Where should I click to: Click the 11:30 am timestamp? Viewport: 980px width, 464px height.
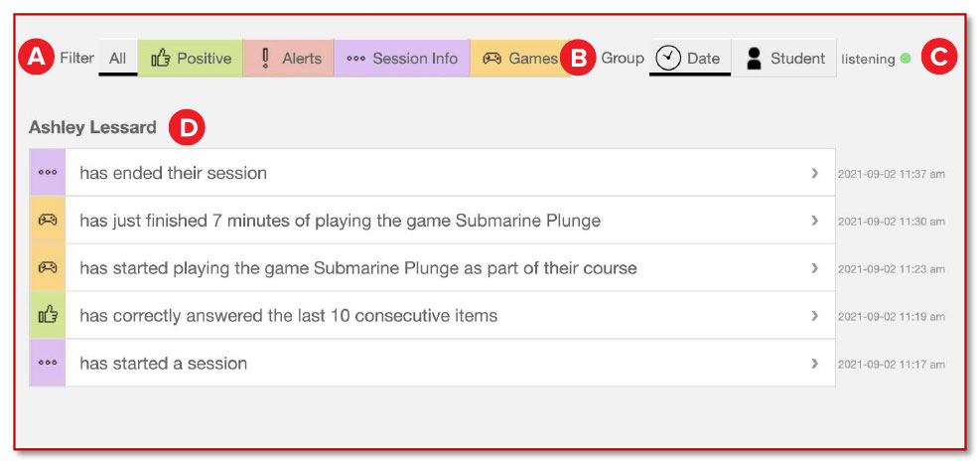click(x=892, y=222)
